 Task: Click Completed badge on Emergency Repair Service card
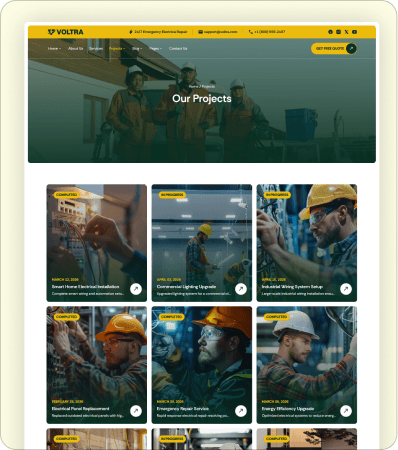click(x=171, y=317)
